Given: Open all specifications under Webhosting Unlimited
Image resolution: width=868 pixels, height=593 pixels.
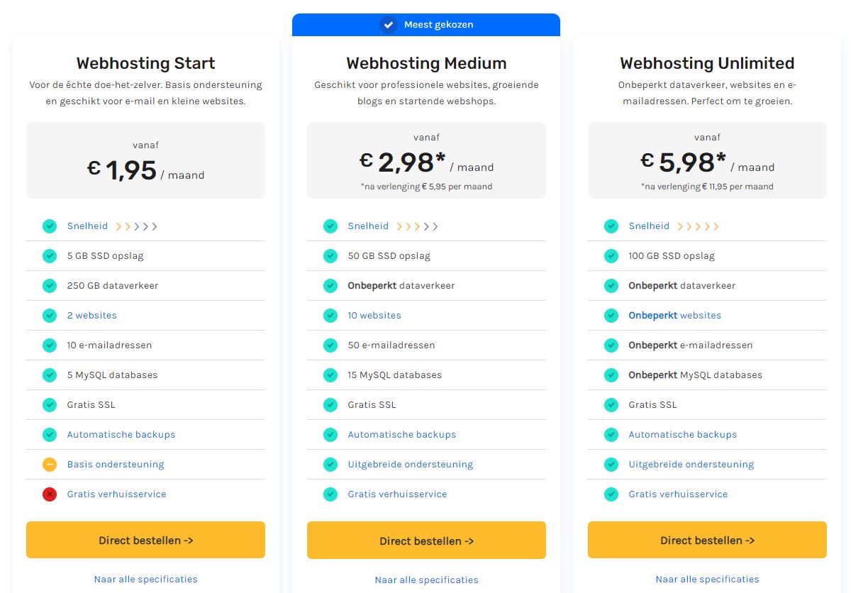Looking at the screenshot, I should (x=707, y=580).
